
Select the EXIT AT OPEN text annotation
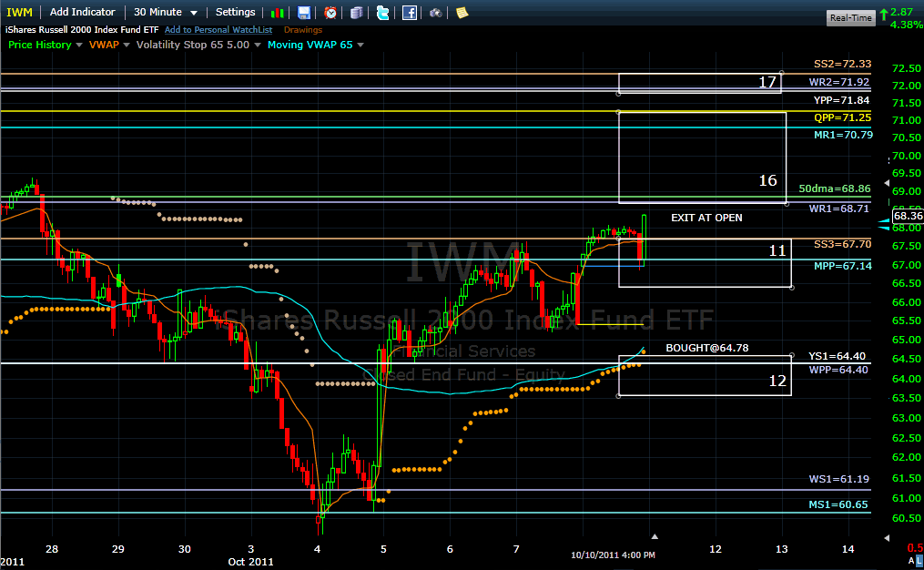[706, 218]
